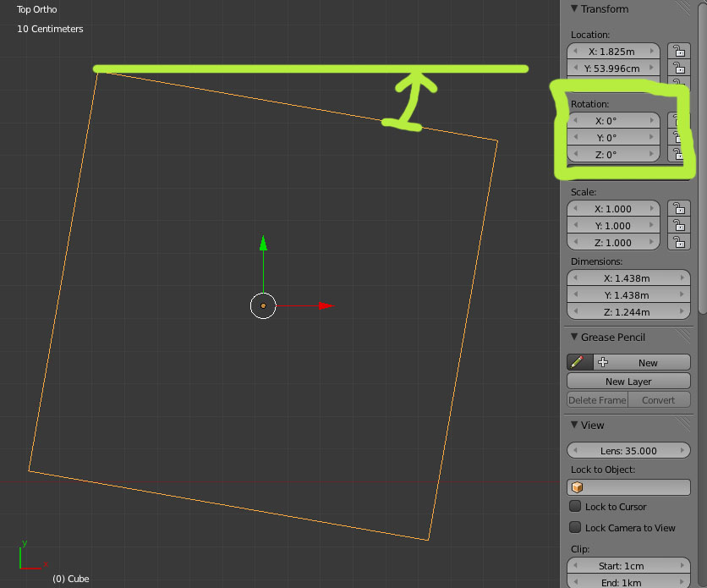Enable Lock to Cursor checkbox
The width and height of the screenshot is (707, 588).
[575, 506]
